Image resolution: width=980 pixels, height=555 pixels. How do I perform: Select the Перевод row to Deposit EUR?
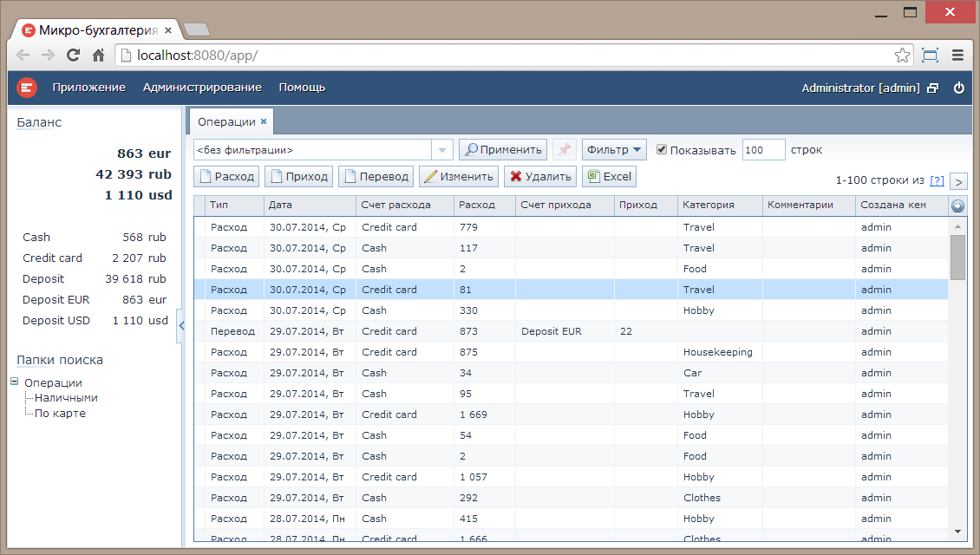coord(571,331)
